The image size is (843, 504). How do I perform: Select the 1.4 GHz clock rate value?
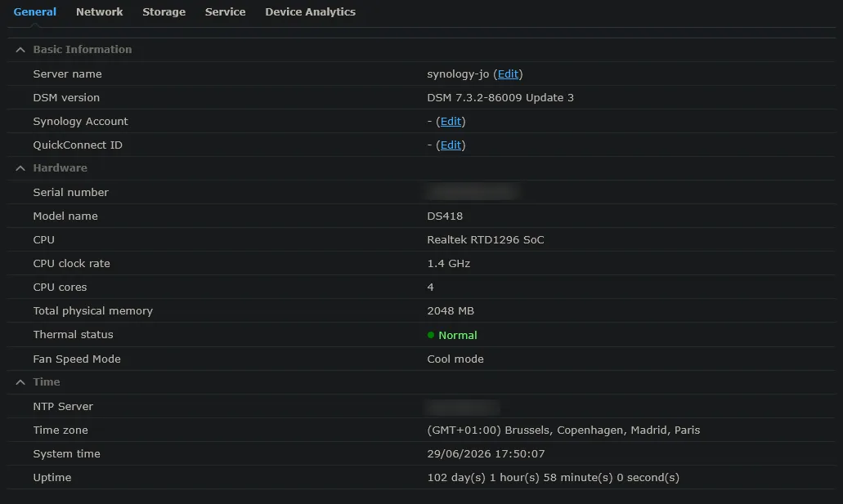pyautogui.click(x=448, y=263)
